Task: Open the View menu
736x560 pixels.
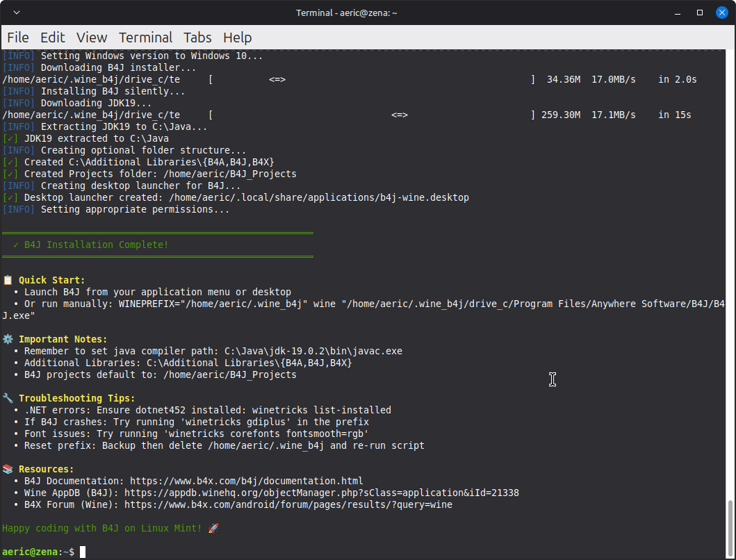Action: pyautogui.click(x=92, y=38)
